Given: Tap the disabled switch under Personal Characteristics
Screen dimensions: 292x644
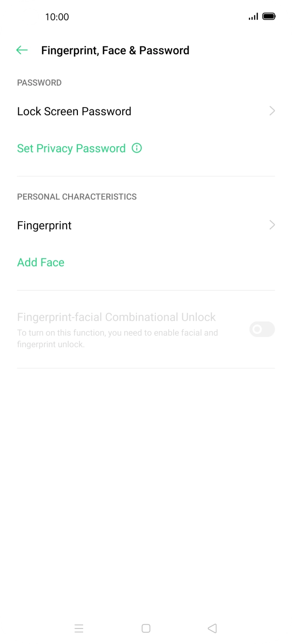Looking at the screenshot, I should [262, 329].
